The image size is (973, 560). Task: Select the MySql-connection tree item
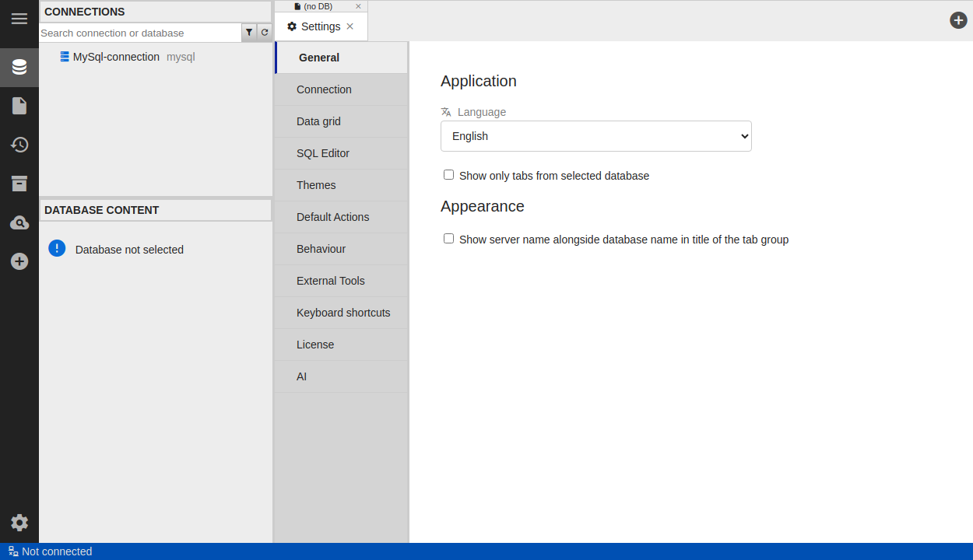click(116, 57)
